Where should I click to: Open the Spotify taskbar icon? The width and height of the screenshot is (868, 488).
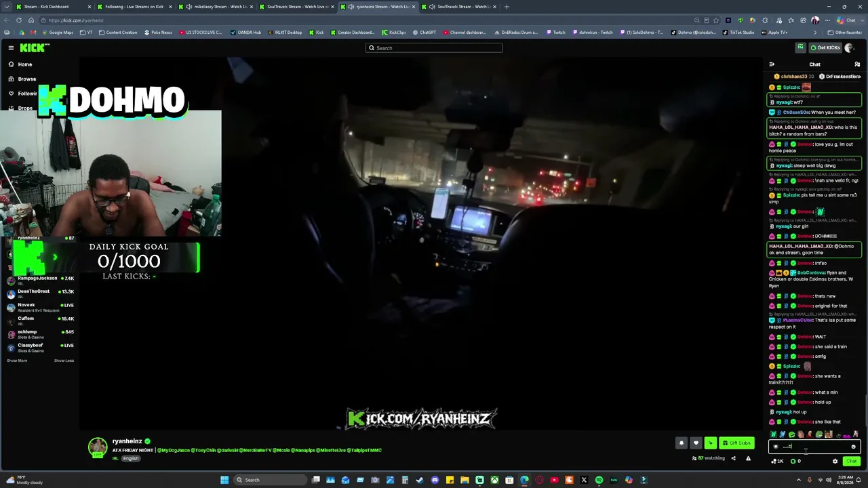[x=599, y=480]
